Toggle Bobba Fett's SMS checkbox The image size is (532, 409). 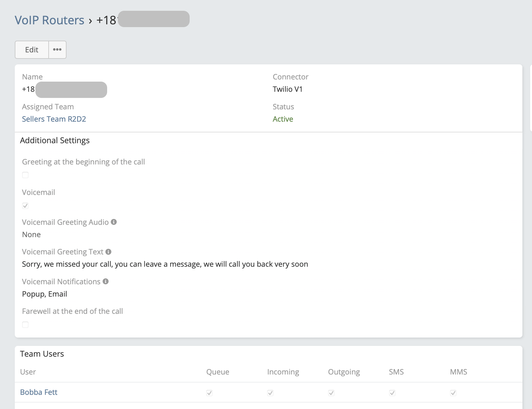(x=392, y=393)
